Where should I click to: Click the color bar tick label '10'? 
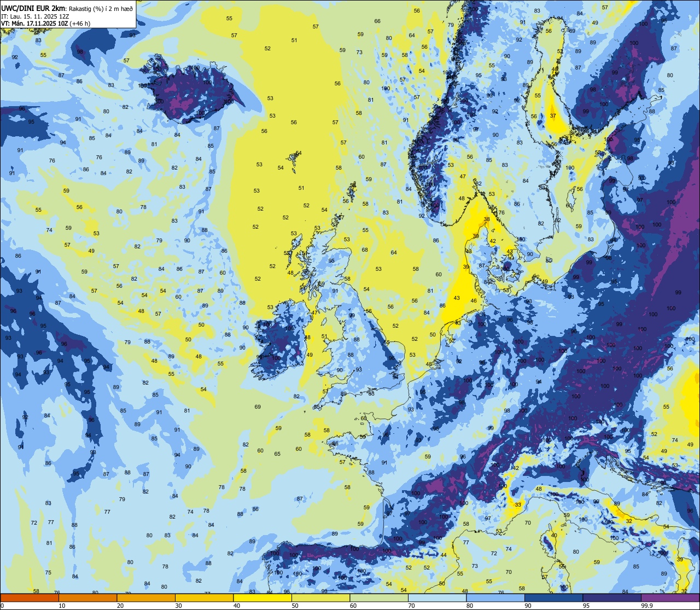click(62, 606)
